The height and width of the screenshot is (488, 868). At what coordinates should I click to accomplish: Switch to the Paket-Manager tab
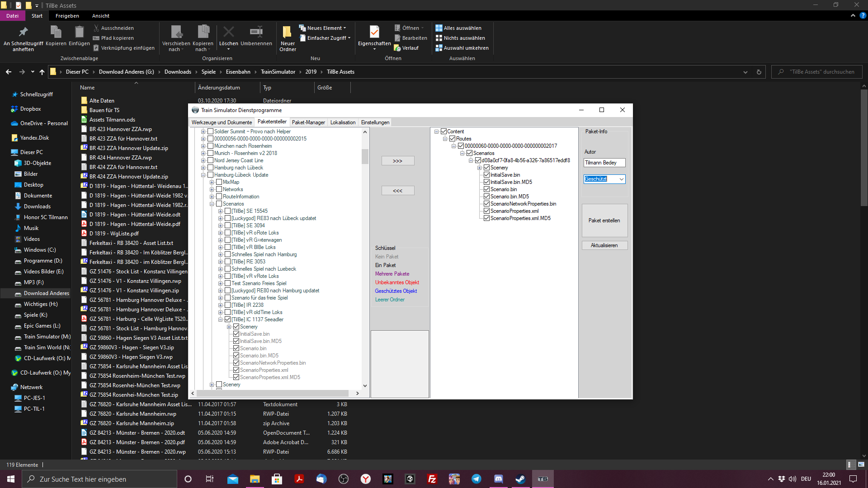pyautogui.click(x=308, y=122)
